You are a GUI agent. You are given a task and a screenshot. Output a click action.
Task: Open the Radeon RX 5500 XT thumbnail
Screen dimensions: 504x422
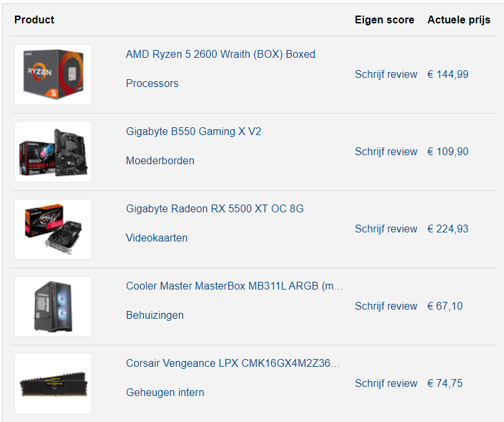coord(53,229)
